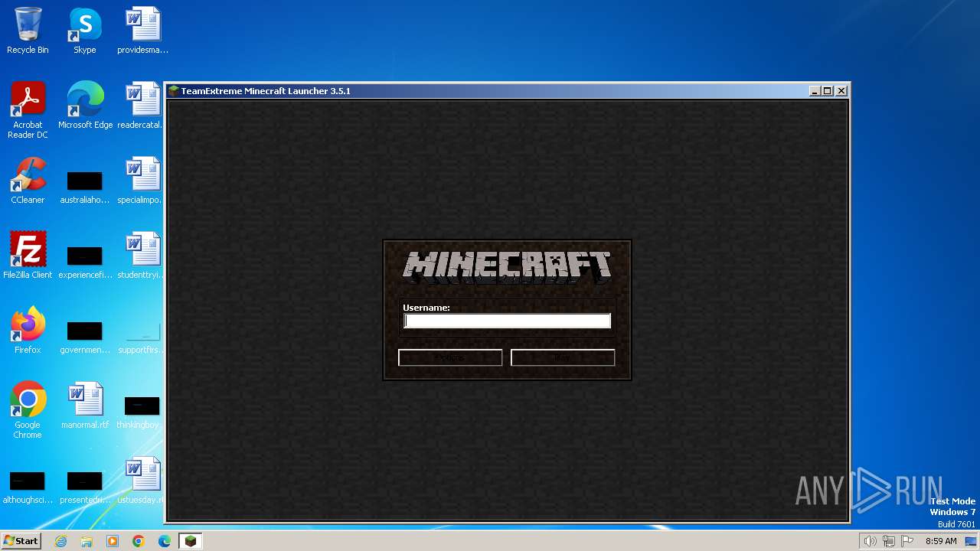Click the Minecraft launcher taskbar button
The width and height of the screenshot is (980, 551).
coord(191,541)
